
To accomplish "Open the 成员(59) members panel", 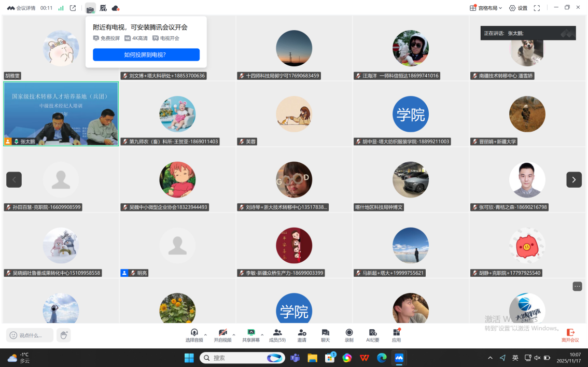I will click(277, 335).
